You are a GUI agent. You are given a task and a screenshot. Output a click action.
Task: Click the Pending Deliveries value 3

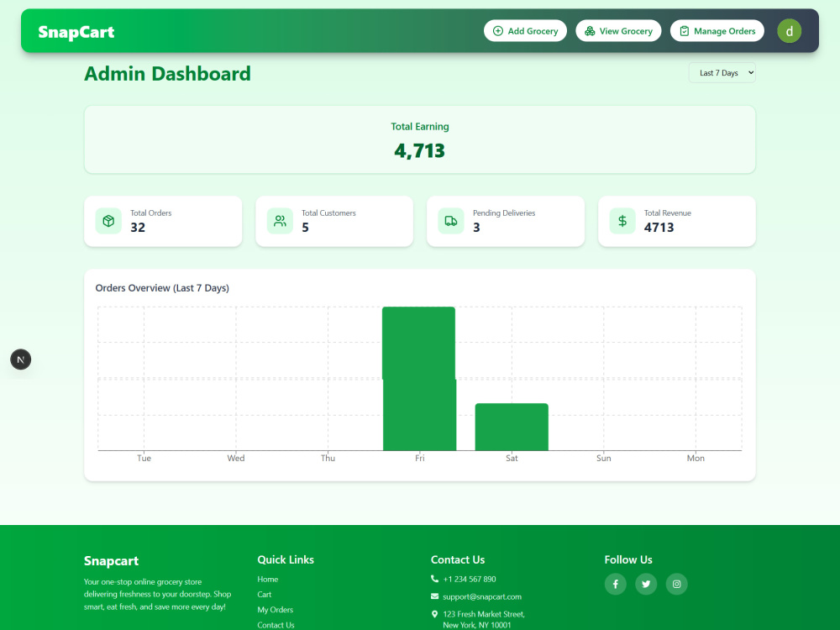[x=476, y=227]
